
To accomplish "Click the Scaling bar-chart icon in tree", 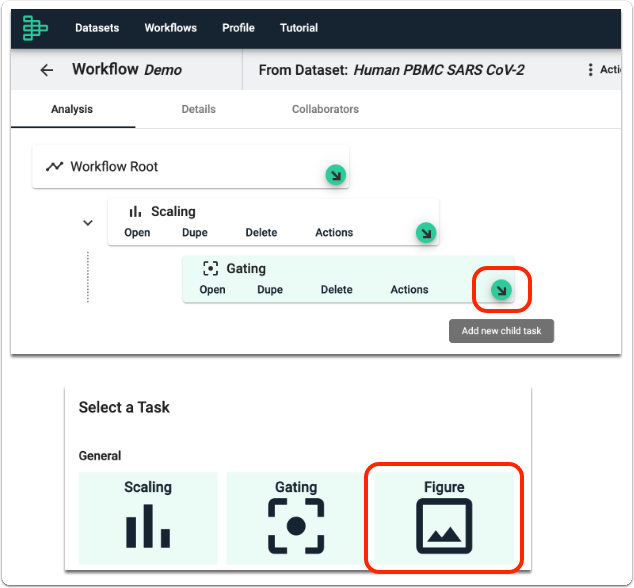I will [x=135, y=212].
